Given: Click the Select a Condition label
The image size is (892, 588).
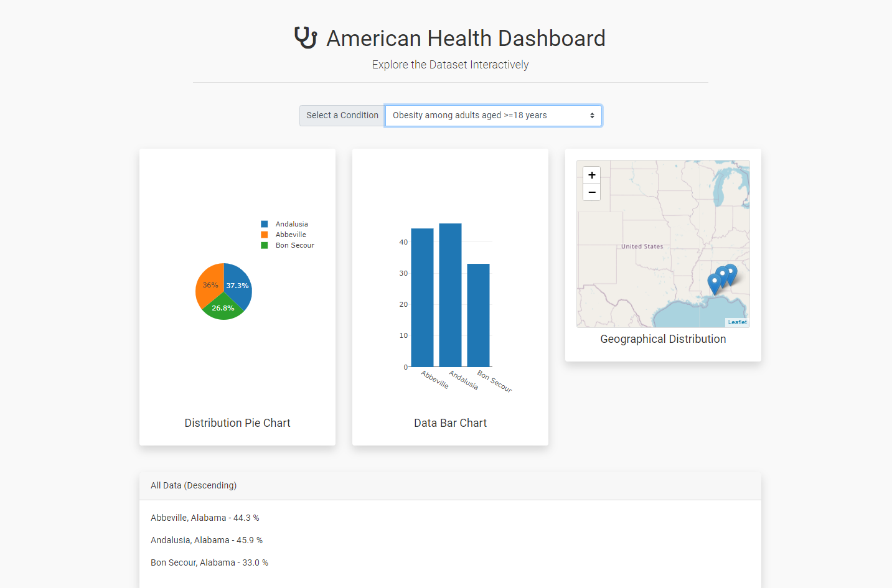Looking at the screenshot, I should (342, 116).
